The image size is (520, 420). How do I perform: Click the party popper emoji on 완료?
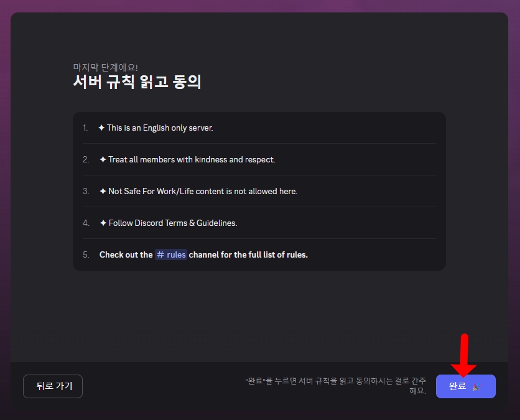coord(476,386)
